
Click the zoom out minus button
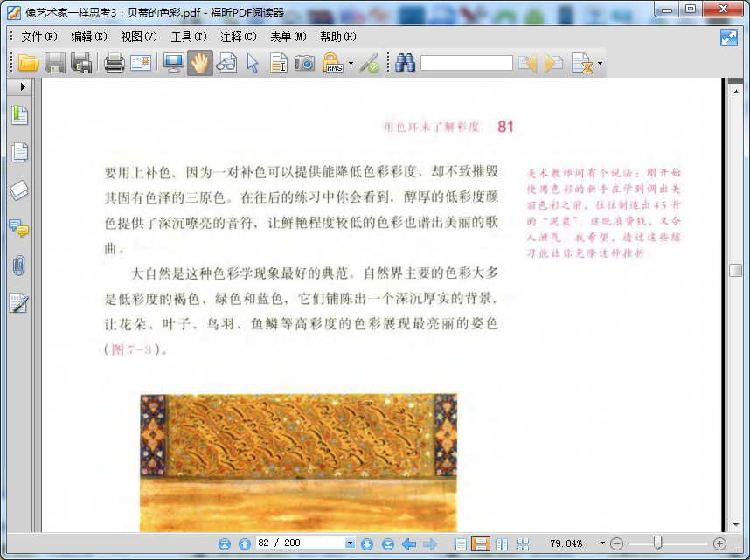coord(616,543)
